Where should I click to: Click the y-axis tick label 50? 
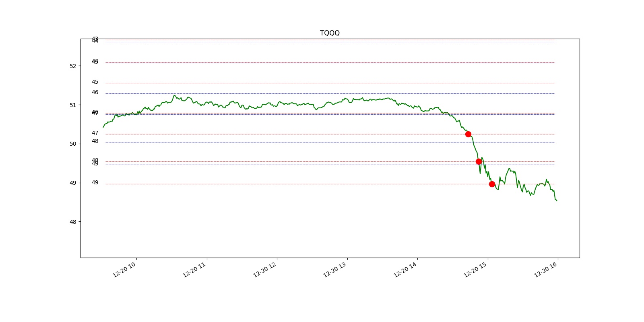73,144
